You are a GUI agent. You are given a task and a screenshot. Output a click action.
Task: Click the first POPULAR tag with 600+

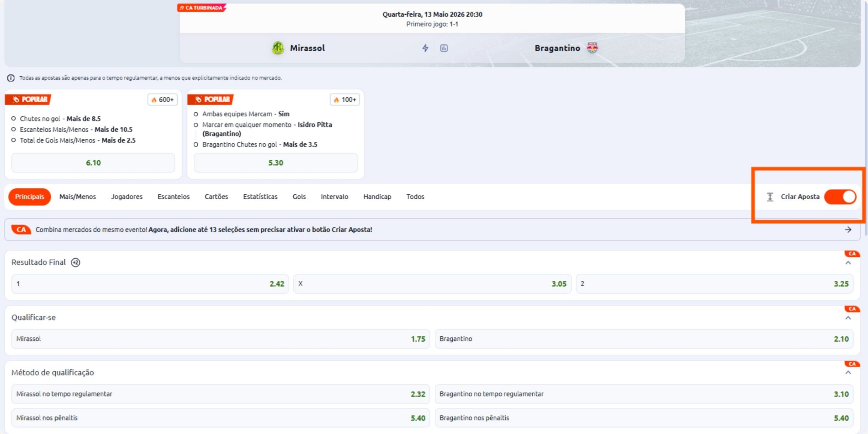28,99
